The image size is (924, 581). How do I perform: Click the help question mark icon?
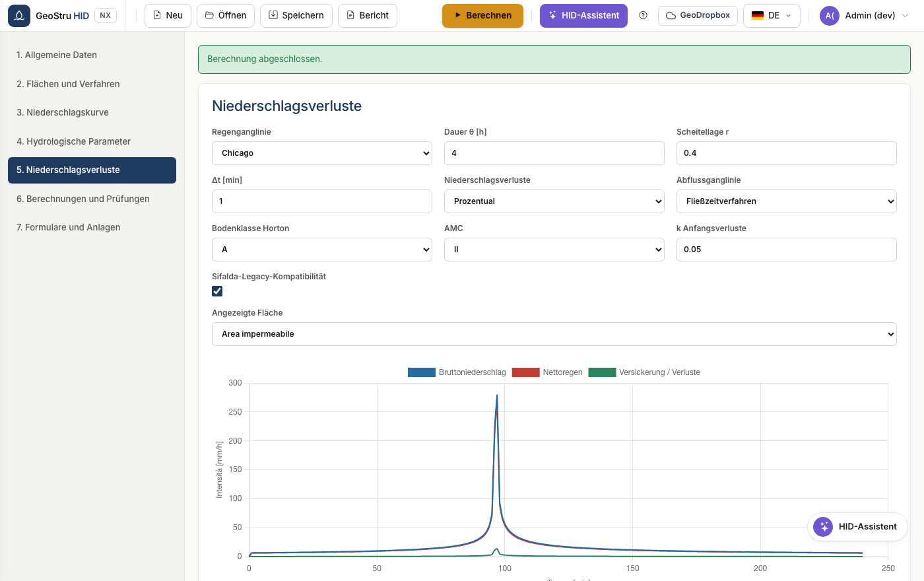643,15
